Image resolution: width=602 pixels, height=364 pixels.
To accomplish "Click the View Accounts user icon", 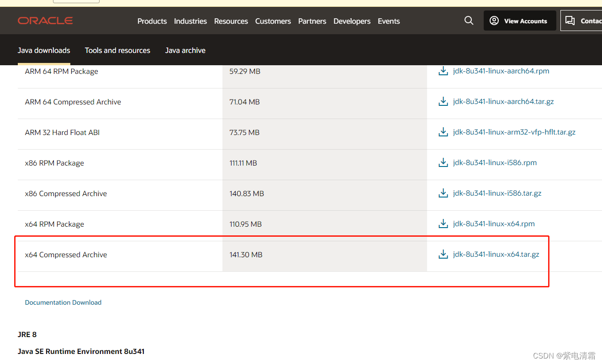I will [494, 21].
